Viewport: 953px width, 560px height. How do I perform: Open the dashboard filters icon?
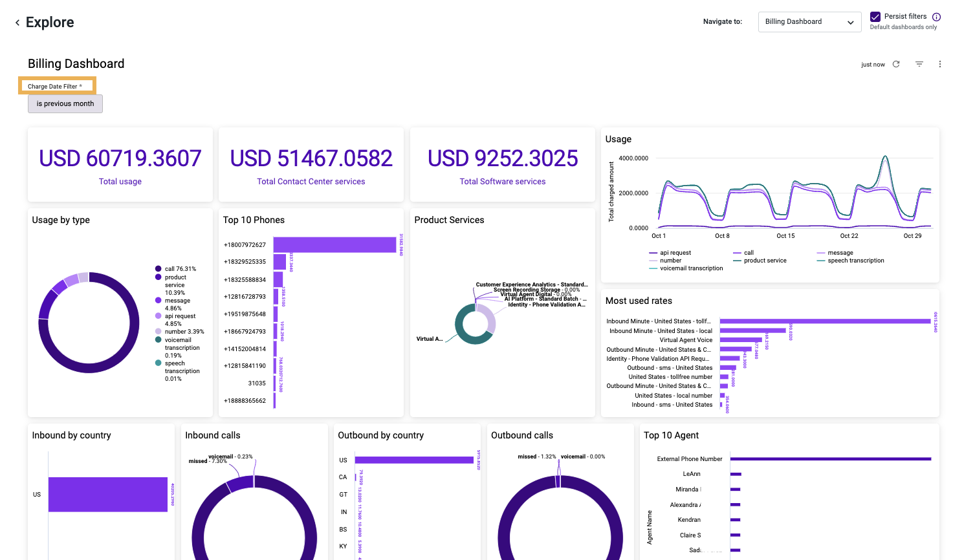tap(919, 64)
